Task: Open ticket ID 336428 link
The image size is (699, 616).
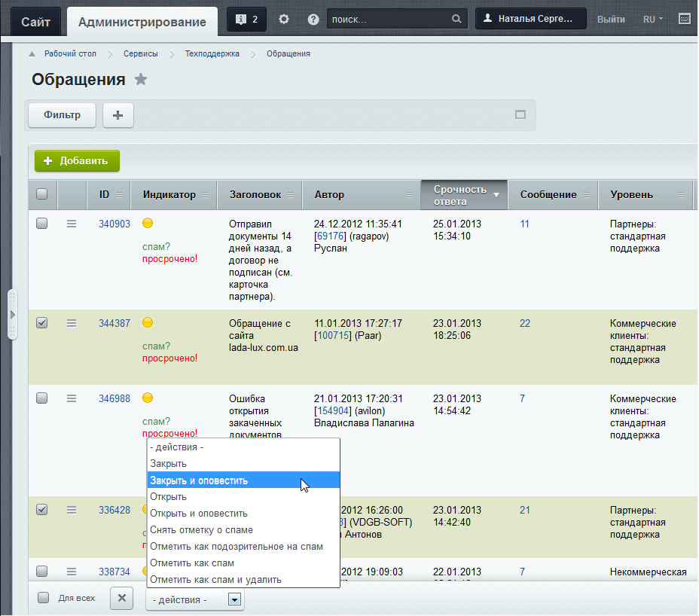Action: [x=114, y=510]
